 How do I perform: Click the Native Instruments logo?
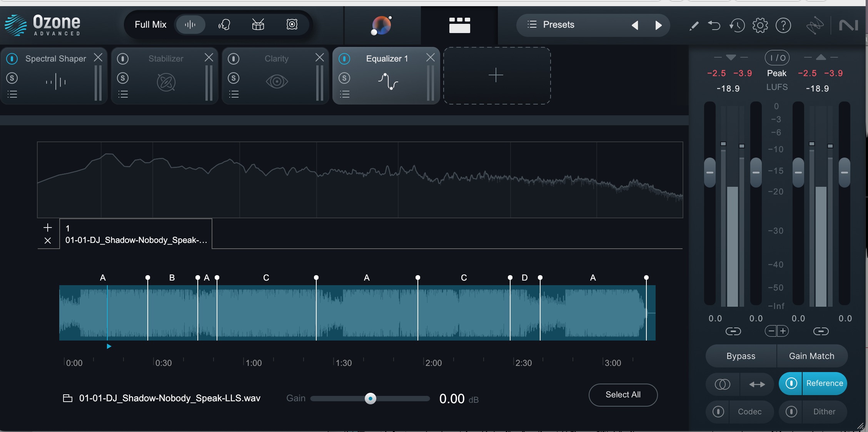click(x=848, y=26)
